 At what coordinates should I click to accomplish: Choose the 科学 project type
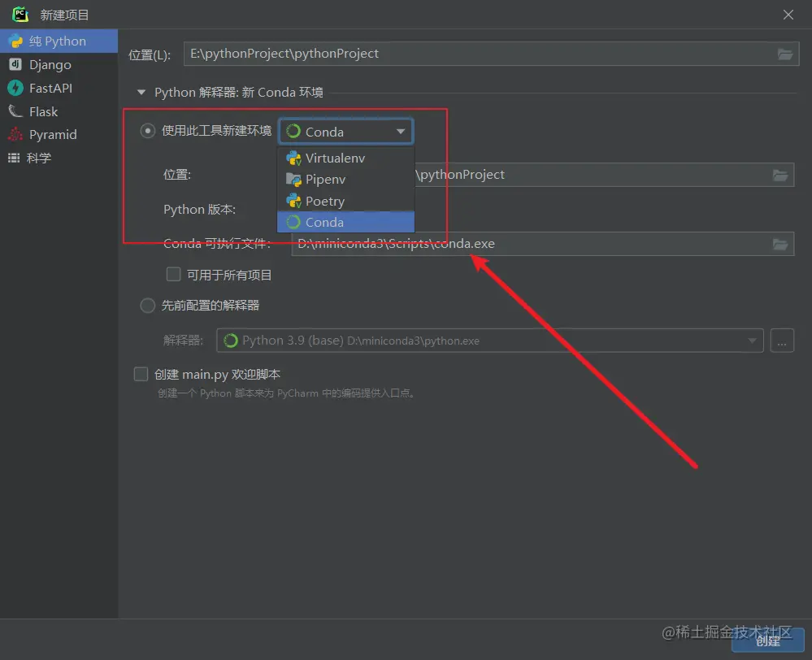[x=59, y=158]
